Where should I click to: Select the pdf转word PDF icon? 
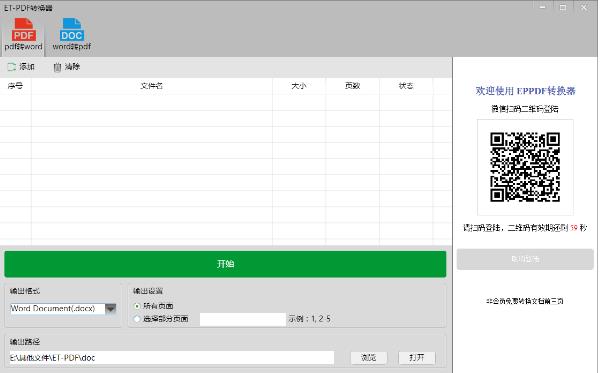click(23, 30)
